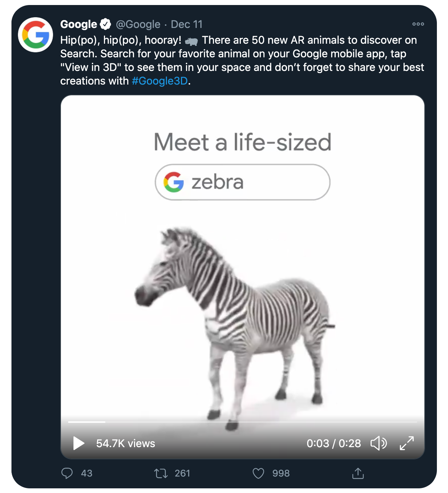Image resolution: width=448 pixels, height=493 pixels.
Task: Click the blue verified badge
Action: 105,24
